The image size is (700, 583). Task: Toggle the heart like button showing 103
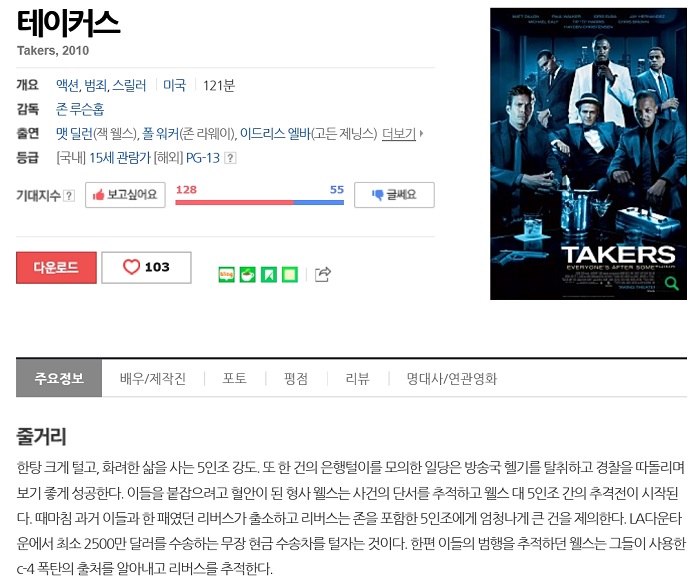click(146, 267)
